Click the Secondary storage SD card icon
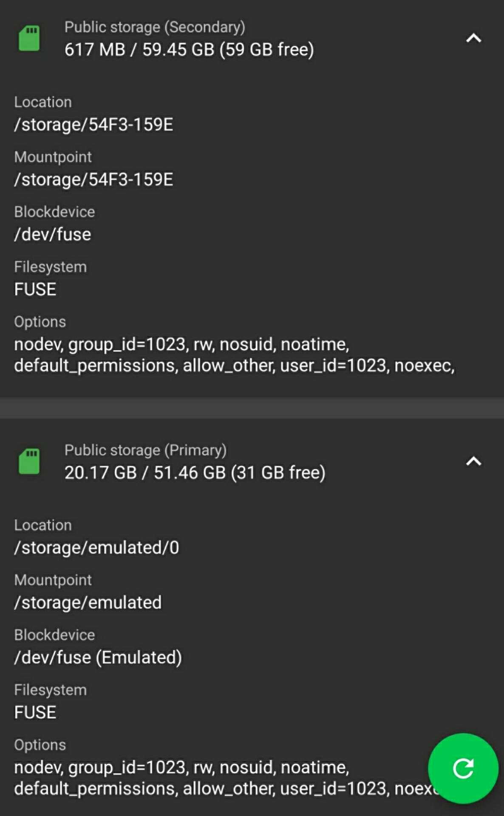The image size is (504, 816). [29, 38]
